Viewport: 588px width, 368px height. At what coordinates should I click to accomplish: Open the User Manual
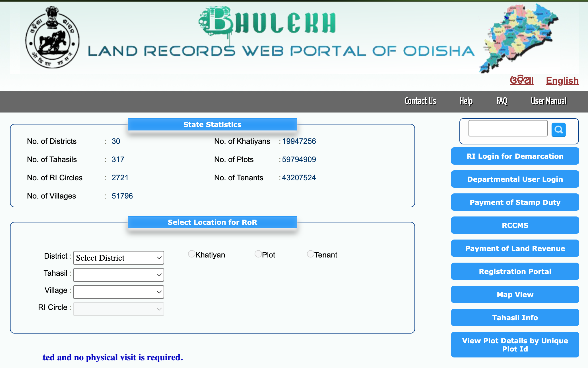[x=548, y=101]
